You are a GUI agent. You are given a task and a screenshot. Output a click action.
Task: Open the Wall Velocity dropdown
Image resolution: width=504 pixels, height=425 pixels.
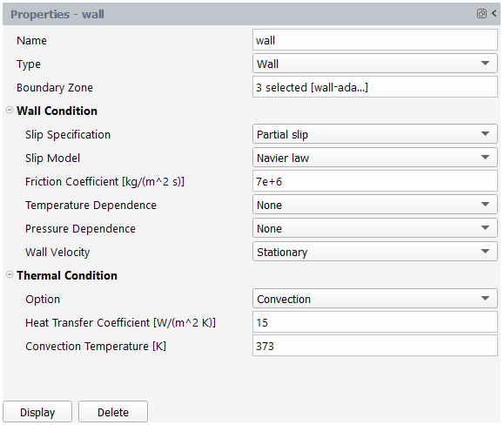tap(375, 252)
